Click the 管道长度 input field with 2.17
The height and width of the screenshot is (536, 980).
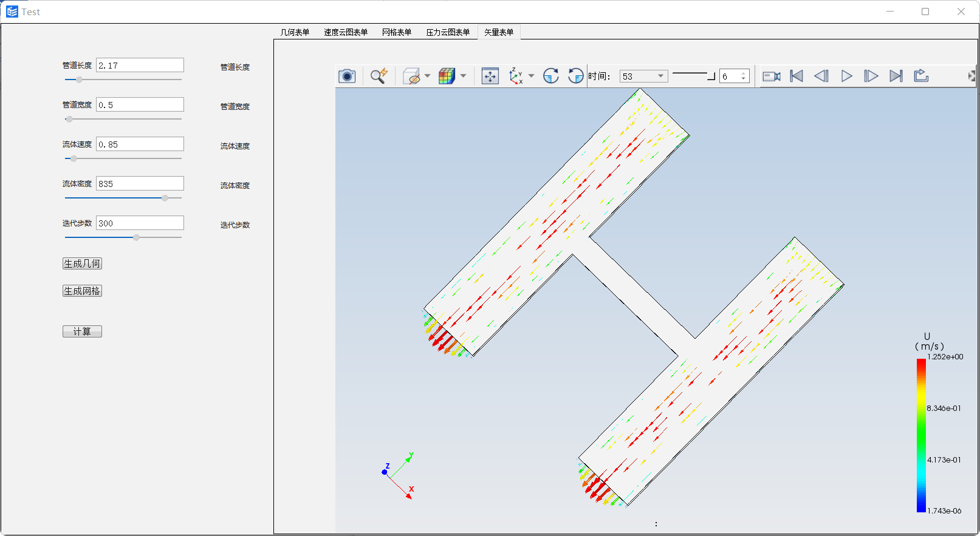coord(140,65)
